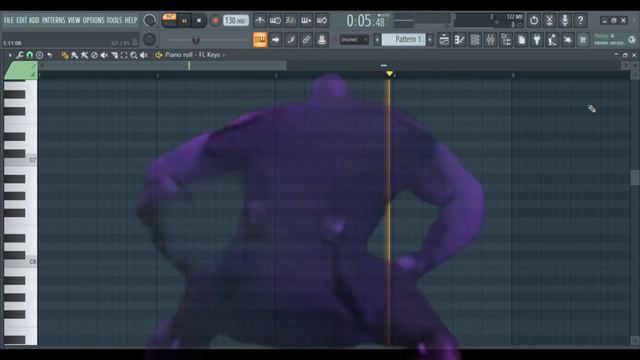Open the dropdown arrow right of Pattern 1
640x360 pixels.
[x=430, y=40]
